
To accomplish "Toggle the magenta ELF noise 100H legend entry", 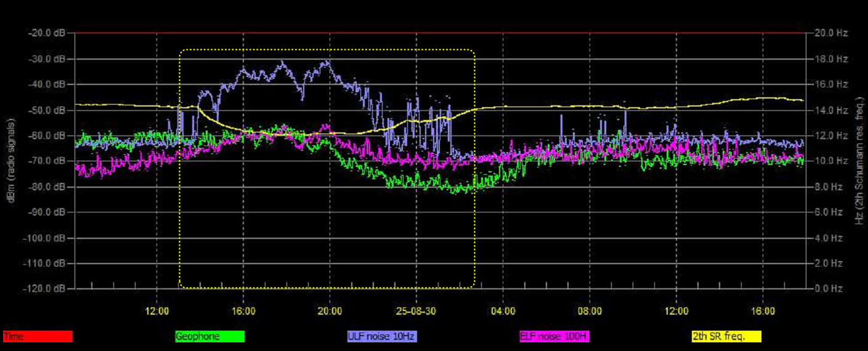I will tap(554, 337).
